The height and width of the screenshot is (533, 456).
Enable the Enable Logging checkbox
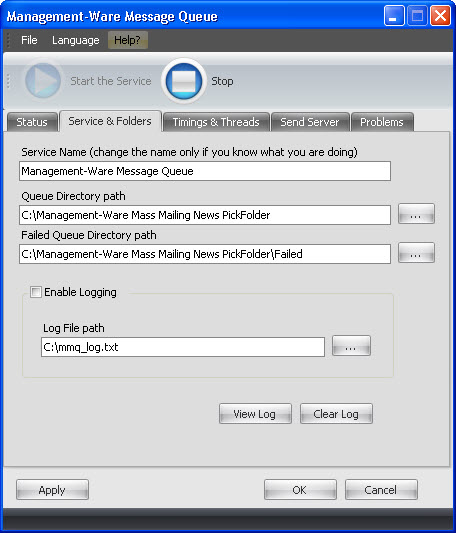pyautogui.click(x=36, y=292)
